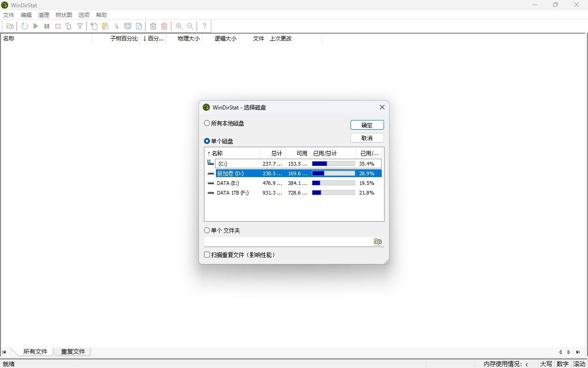This screenshot has width=588, height=368.
Task: Click the open folder scan toolbar icon
Action: click(10, 26)
